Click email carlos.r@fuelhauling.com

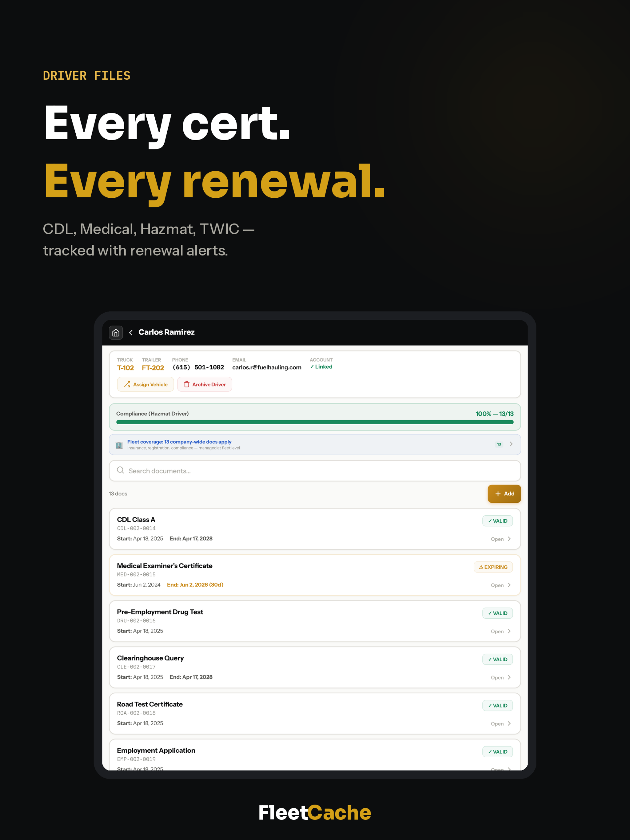(x=267, y=367)
